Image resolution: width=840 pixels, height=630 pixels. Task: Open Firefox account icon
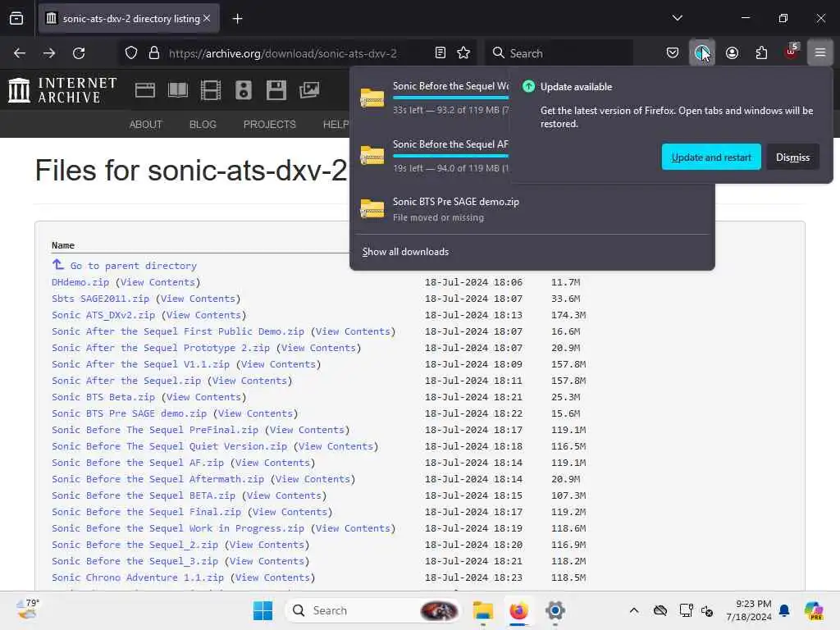coord(732,53)
